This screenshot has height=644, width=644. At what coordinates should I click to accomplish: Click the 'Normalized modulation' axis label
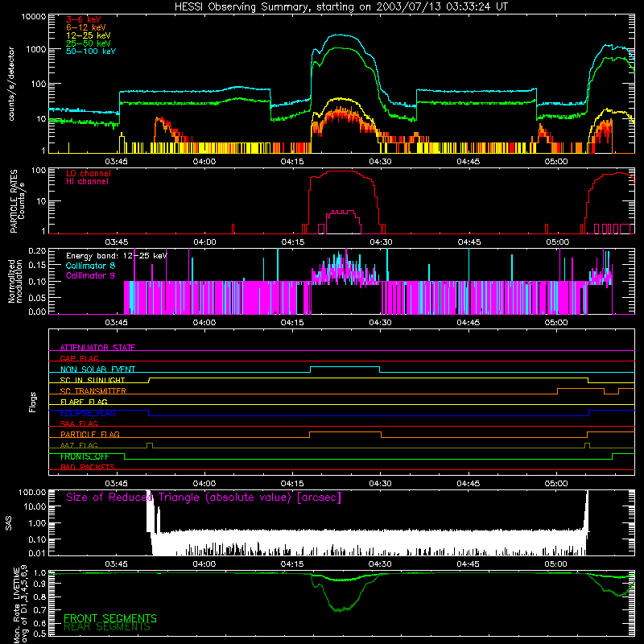(x=15, y=281)
